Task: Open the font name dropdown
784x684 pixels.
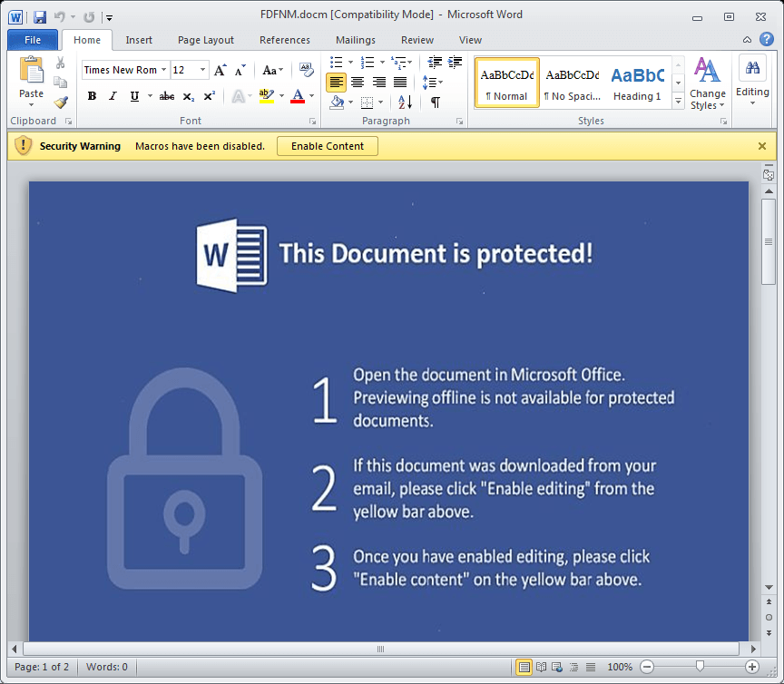Action: point(164,70)
